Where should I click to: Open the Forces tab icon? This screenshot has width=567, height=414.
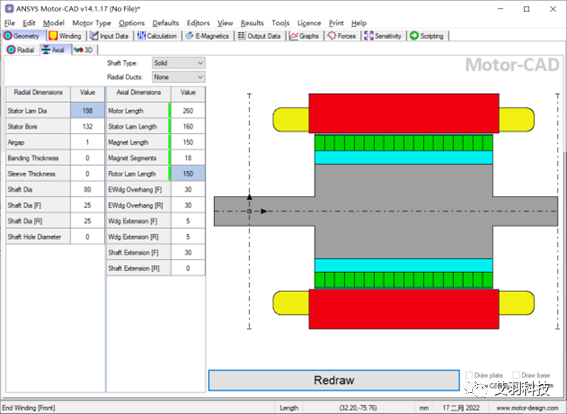click(x=332, y=36)
